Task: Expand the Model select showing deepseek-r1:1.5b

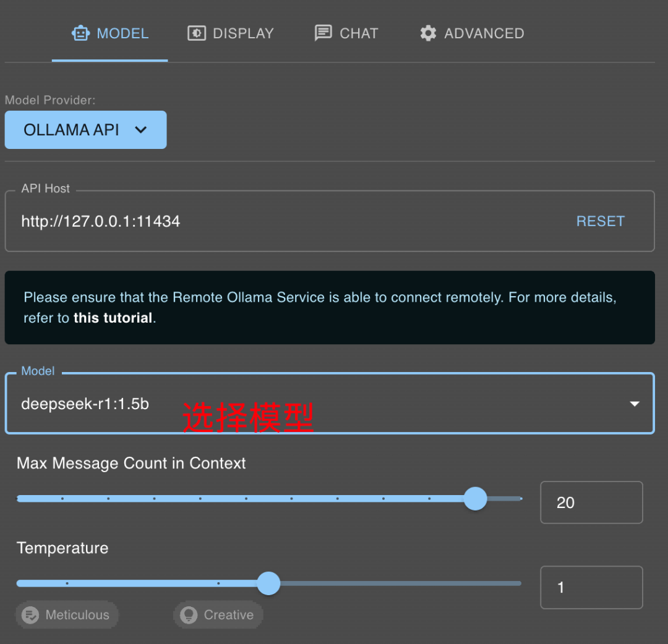Action: (330, 404)
